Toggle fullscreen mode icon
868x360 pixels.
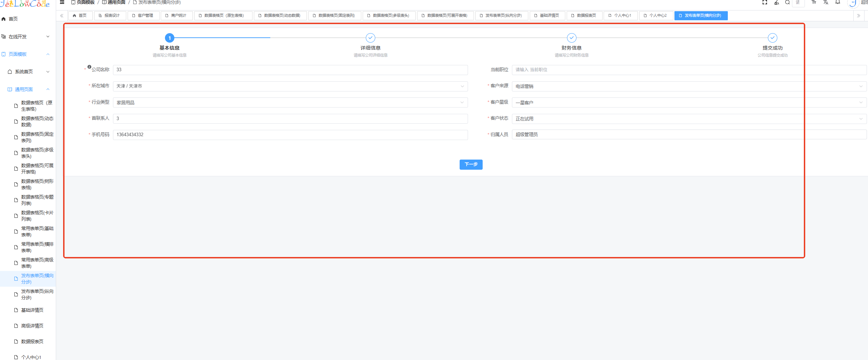[764, 2]
